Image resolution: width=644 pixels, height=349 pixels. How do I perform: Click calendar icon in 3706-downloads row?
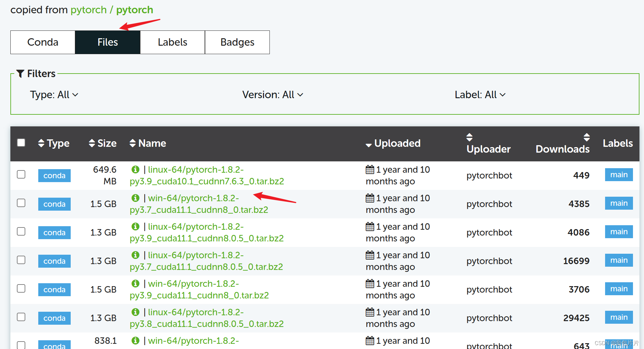point(370,284)
